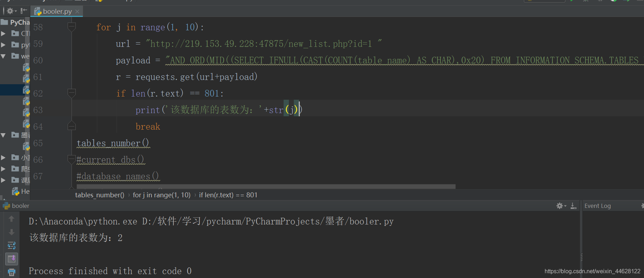
Task: Click the vertical splitter grip beside Event Log
Action: [581, 257]
